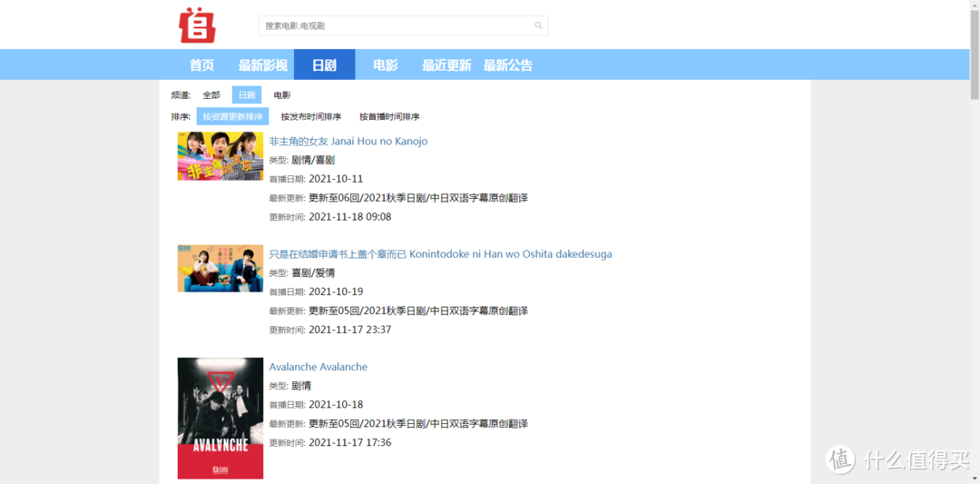Viewport: 980px width, 484px height.
Task: Select the 日剧 main navigation tab
Action: (x=324, y=64)
